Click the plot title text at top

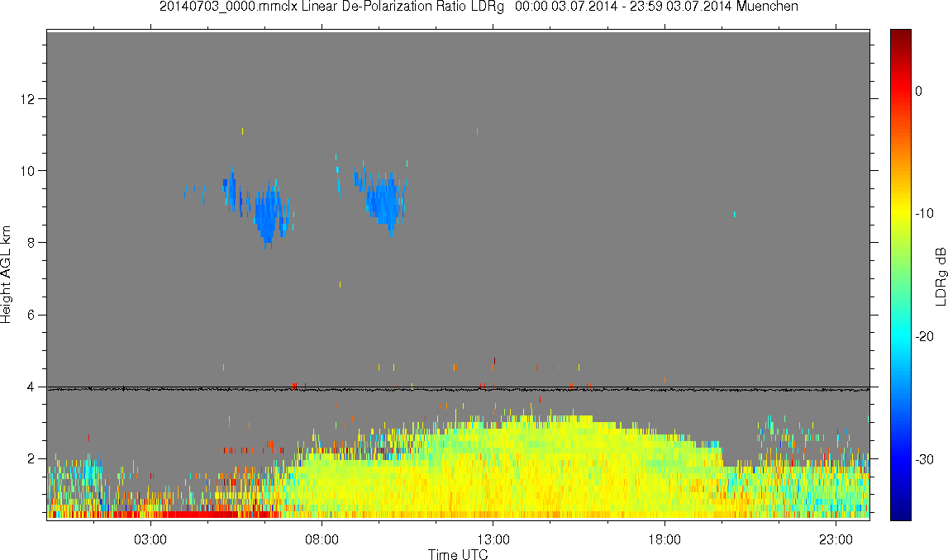[x=479, y=7]
